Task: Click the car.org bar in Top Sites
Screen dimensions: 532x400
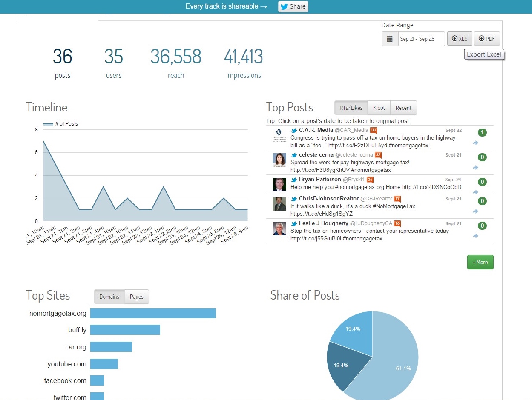Action: click(x=111, y=347)
